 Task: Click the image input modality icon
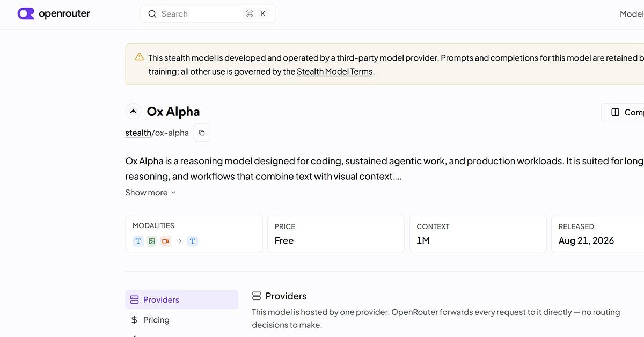click(x=152, y=241)
